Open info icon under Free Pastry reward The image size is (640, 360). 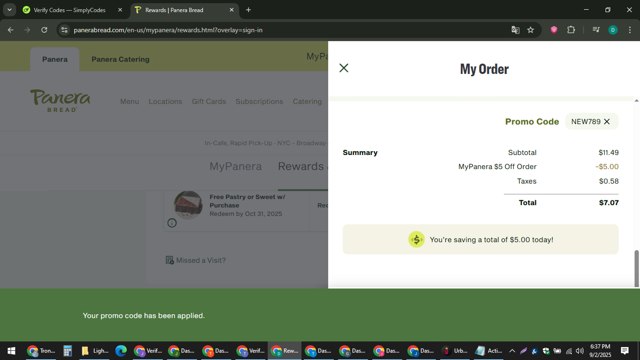(x=172, y=223)
